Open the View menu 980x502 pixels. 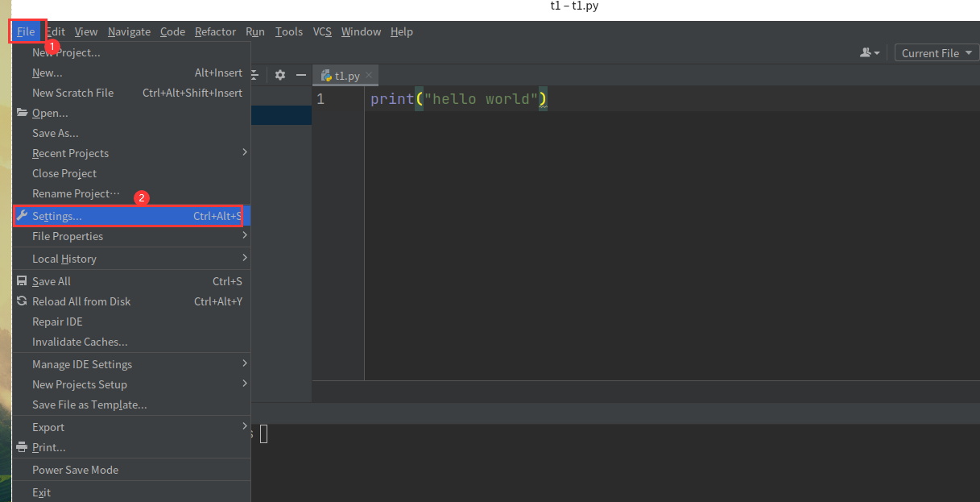86,31
